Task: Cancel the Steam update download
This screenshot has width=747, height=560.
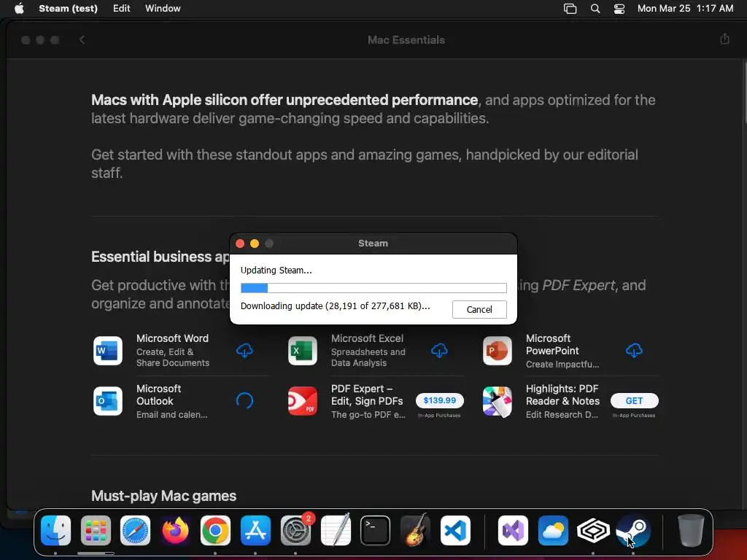Action: [x=479, y=309]
